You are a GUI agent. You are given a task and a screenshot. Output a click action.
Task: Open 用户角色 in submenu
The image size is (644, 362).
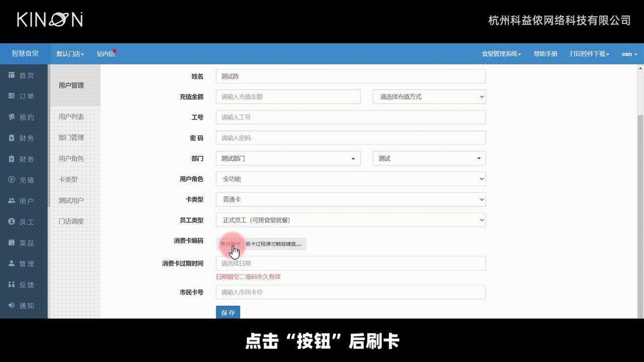coord(71,158)
